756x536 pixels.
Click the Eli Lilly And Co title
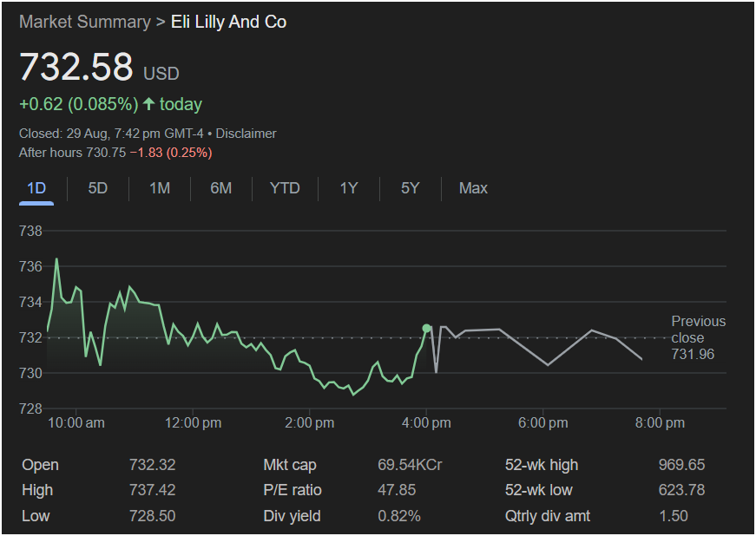(229, 23)
